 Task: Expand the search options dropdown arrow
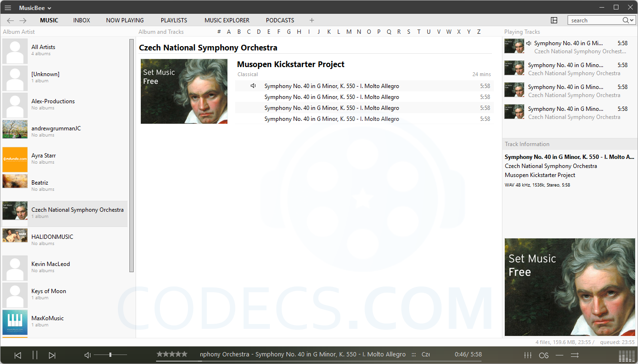pos(632,20)
